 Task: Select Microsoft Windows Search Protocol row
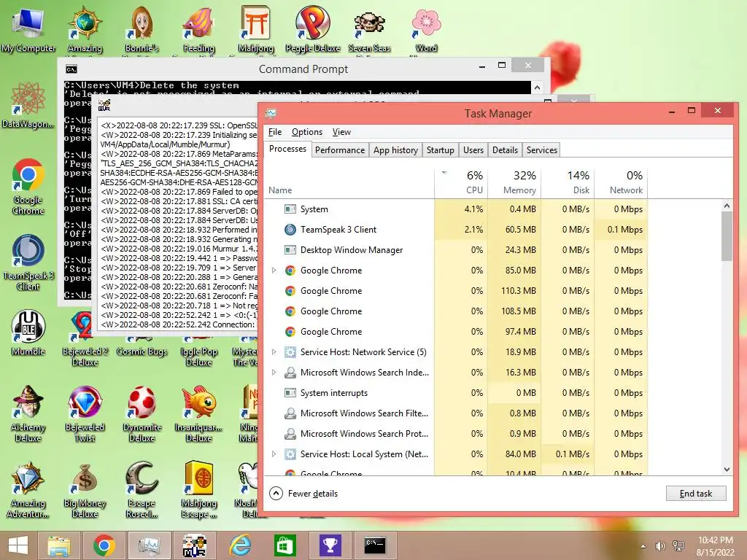click(456, 434)
